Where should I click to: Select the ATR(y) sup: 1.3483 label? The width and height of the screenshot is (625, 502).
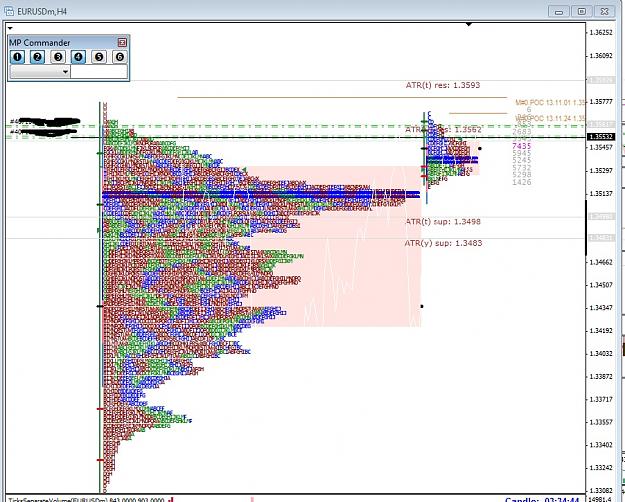(443, 243)
